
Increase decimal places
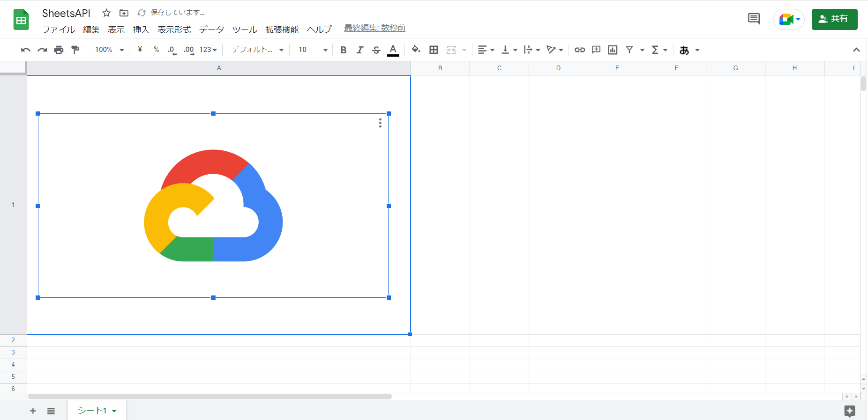[x=189, y=50]
